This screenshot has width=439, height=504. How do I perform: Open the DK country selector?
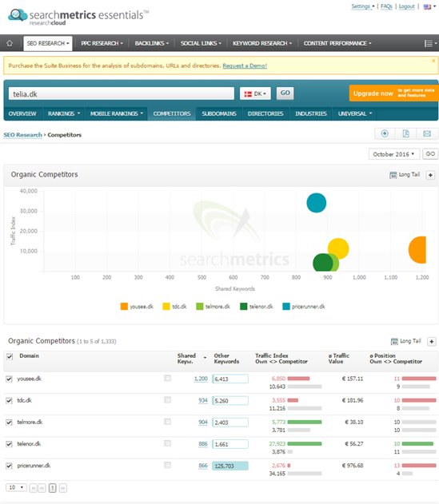255,93
